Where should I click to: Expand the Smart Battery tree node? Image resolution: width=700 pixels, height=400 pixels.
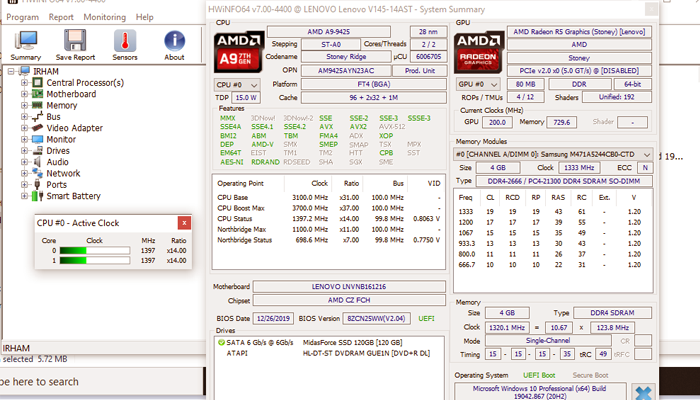[25, 196]
